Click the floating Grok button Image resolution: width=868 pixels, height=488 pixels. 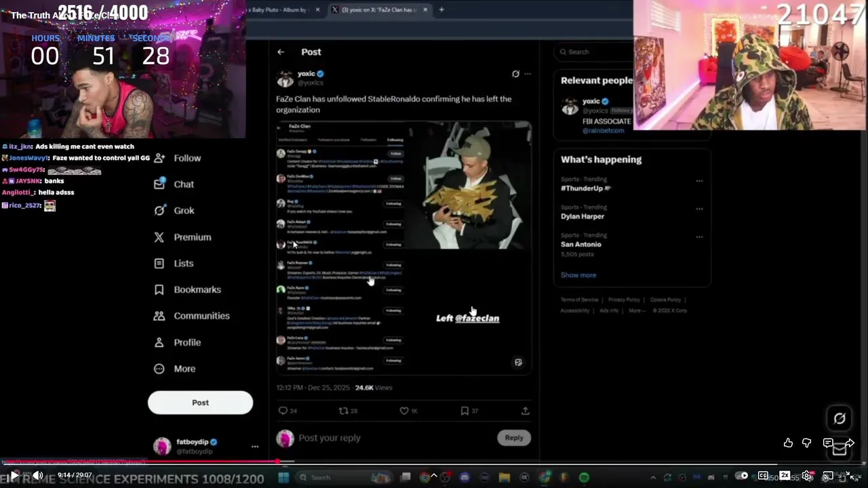840,419
